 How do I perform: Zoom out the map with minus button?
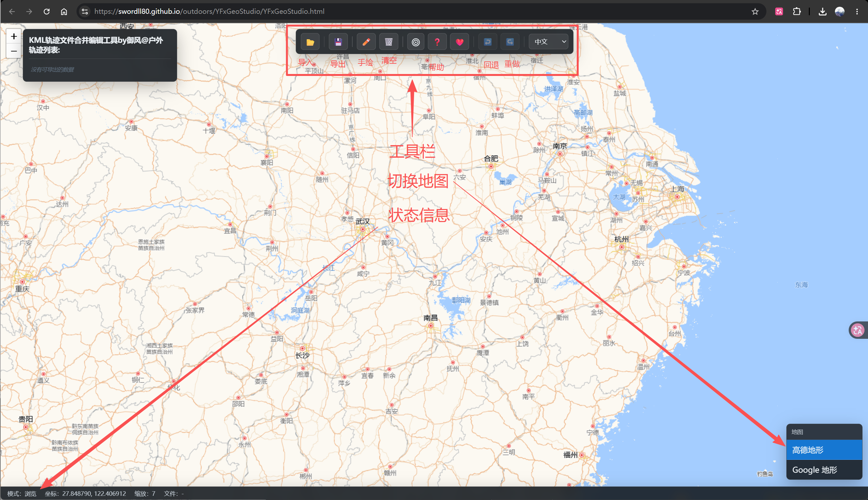(x=14, y=51)
